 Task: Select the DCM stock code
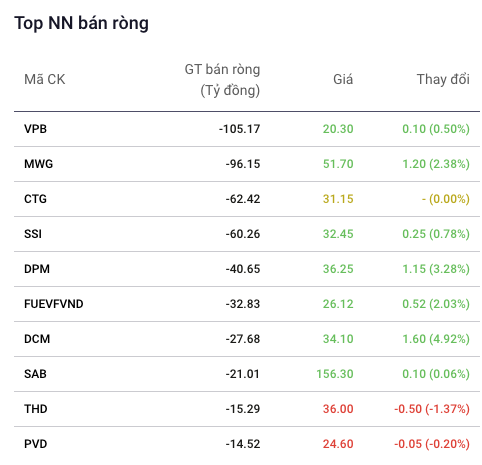click(x=37, y=339)
